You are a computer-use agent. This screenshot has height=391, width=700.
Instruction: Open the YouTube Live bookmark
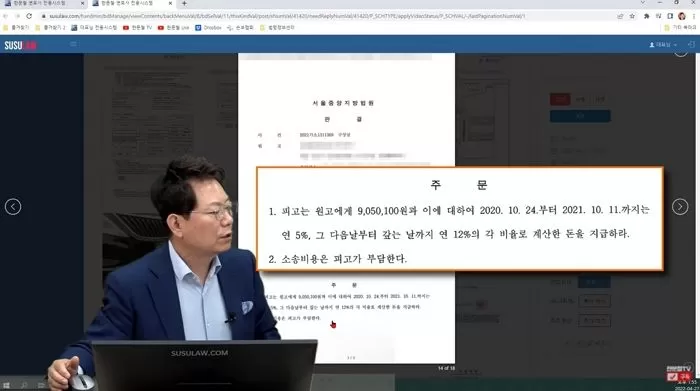(x=173, y=28)
